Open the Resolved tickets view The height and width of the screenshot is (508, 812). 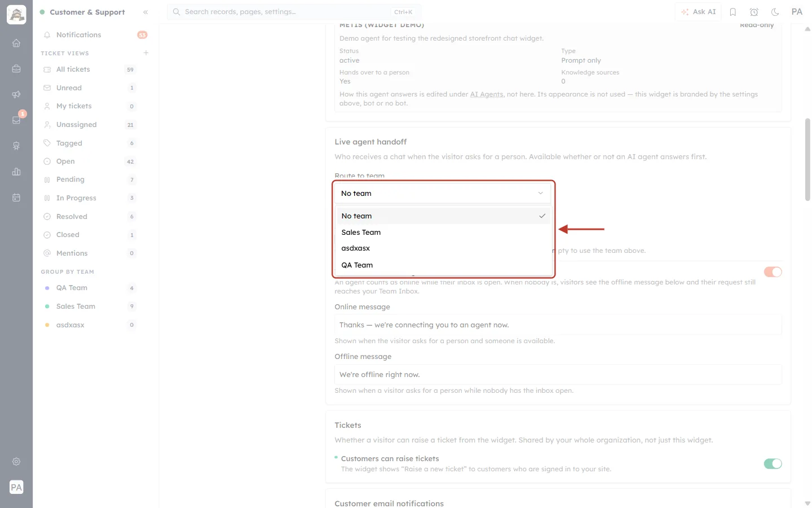point(90,217)
